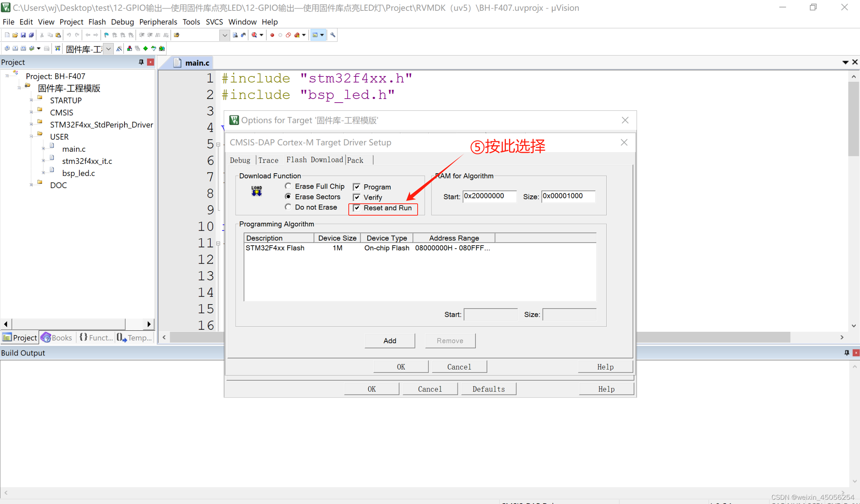Click the RAM for Algorithm Size field
The height and width of the screenshot is (504, 860).
[568, 196]
